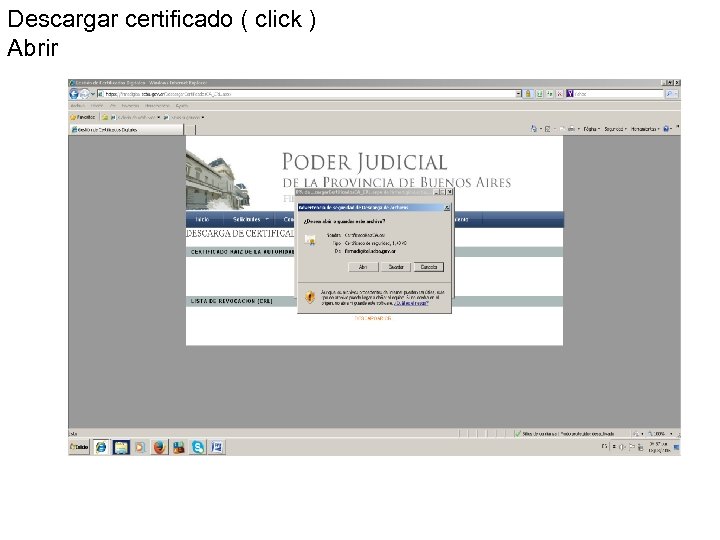Click the orange download link below Lista de Revocación
The image size is (720, 540).
click(372, 318)
